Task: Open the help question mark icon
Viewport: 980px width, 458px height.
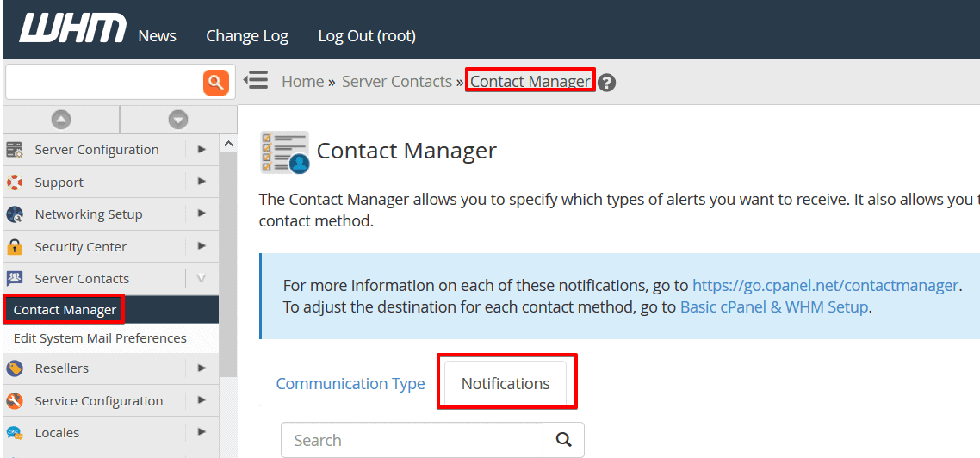Action: click(607, 83)
